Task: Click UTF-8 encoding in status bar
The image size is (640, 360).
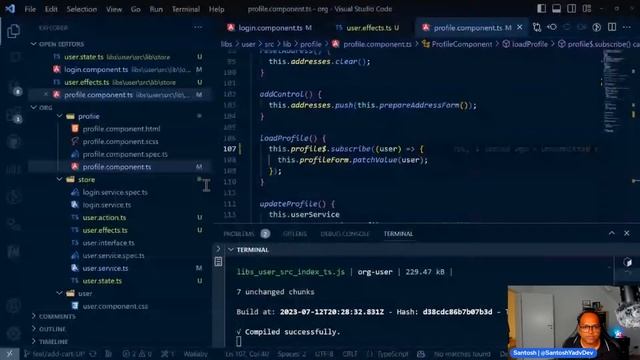Action: (x=324, y=354)
